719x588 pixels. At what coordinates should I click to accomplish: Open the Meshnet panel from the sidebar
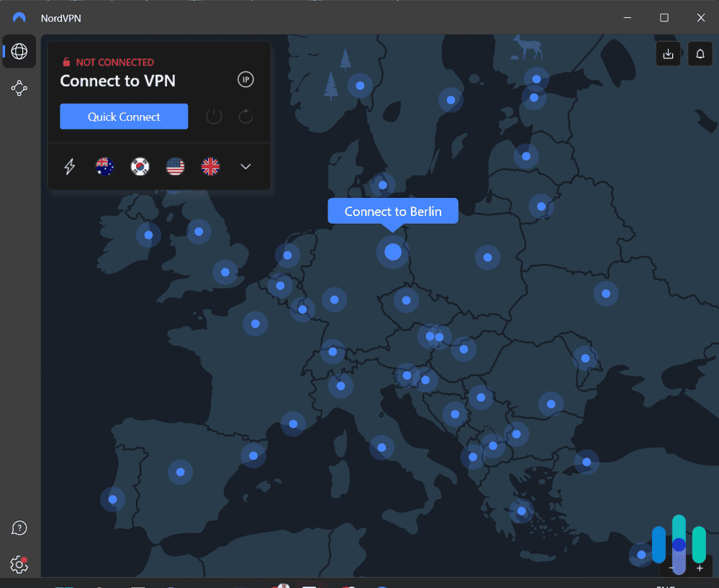click(19, 88)
